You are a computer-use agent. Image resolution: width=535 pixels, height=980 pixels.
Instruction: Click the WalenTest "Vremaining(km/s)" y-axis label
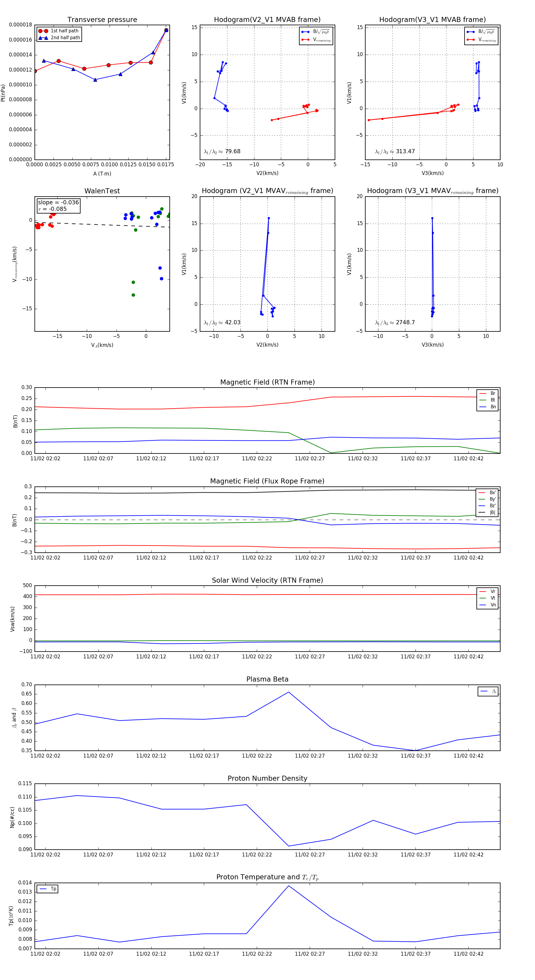pyautogui.click(x=15, y=264)
